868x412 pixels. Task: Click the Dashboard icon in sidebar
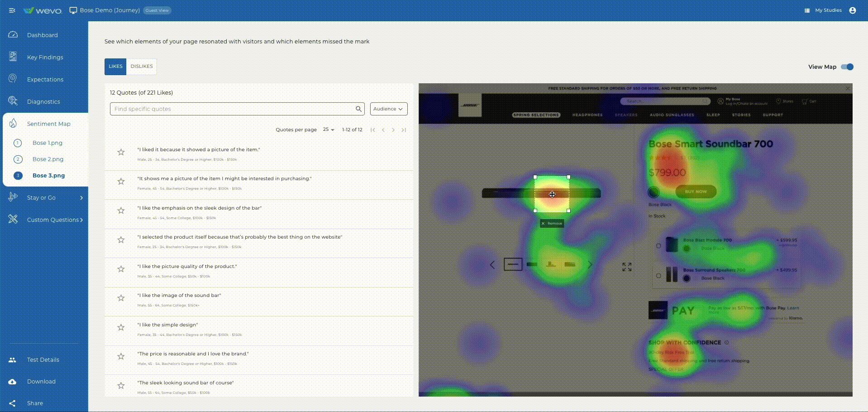click(13, 35)
